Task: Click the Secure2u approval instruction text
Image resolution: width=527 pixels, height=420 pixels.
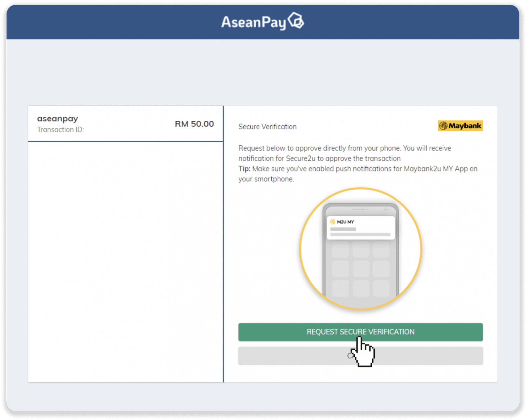Action: (345, 153)
